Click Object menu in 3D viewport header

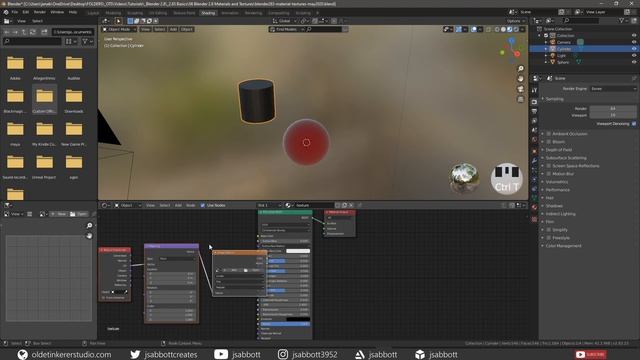pyautogui.click(x=187, y=29)
